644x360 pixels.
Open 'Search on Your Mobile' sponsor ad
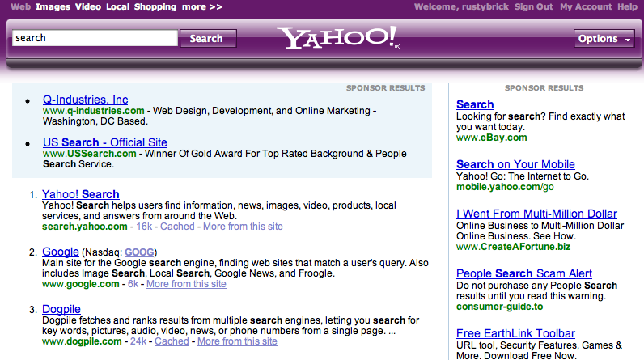point(515,164)
